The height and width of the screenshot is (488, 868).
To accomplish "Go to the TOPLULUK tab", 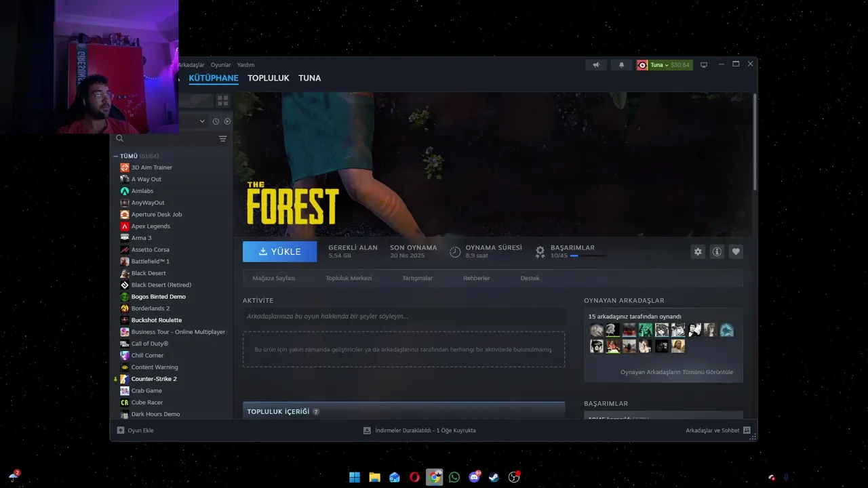I will pyautogui.click(x=269, y=78).
